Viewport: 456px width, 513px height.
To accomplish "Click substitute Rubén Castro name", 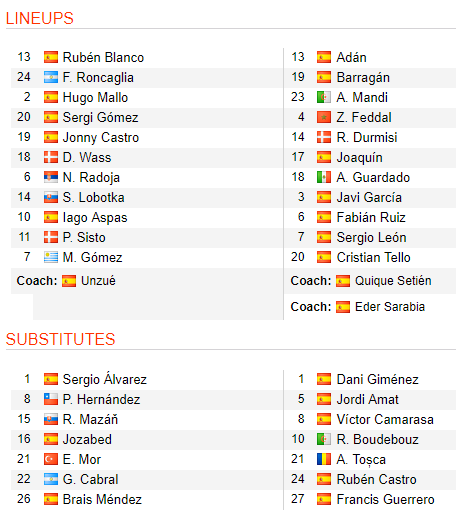I will coord(377,479).
